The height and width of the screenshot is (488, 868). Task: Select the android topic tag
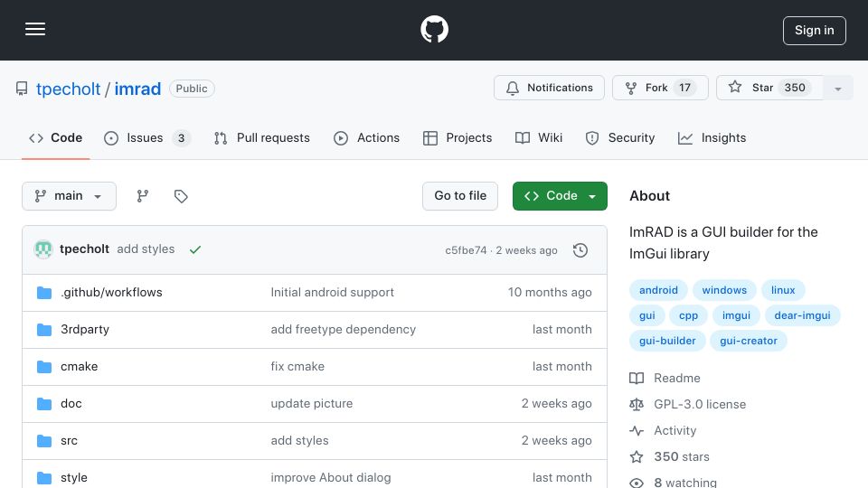(658, 290)
